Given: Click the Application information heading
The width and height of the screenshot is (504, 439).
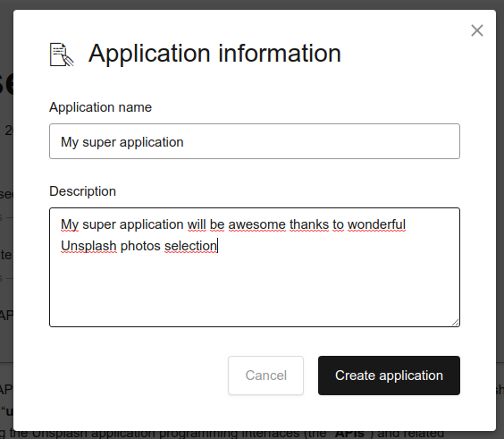Looking at the screenshot, I should (x=214, y=54).
